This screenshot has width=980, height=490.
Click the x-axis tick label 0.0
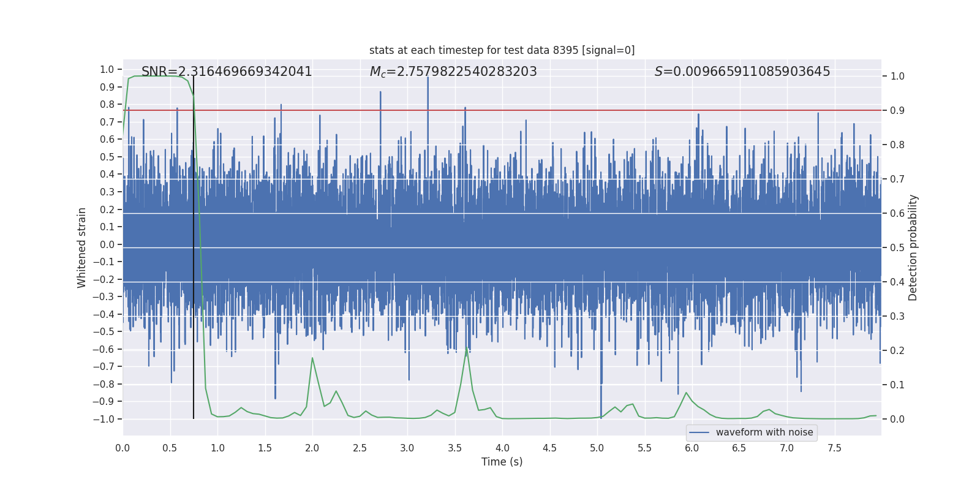pos(123,448)
